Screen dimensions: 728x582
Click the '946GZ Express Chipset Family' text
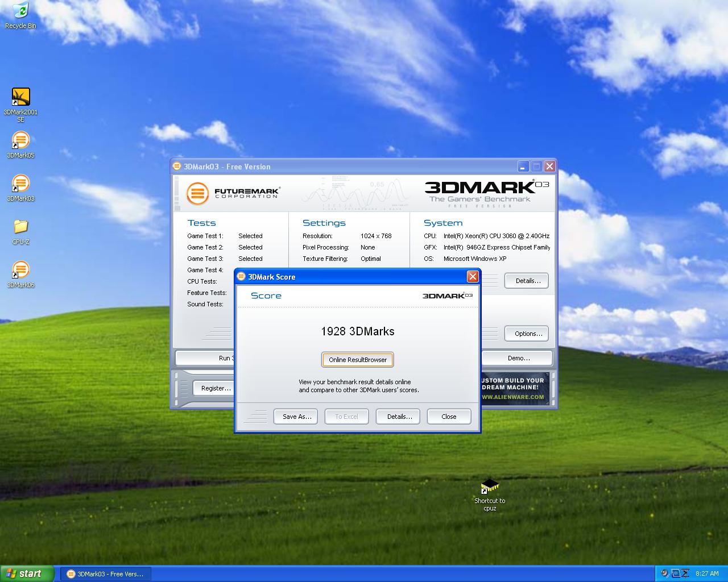point(508,247)
